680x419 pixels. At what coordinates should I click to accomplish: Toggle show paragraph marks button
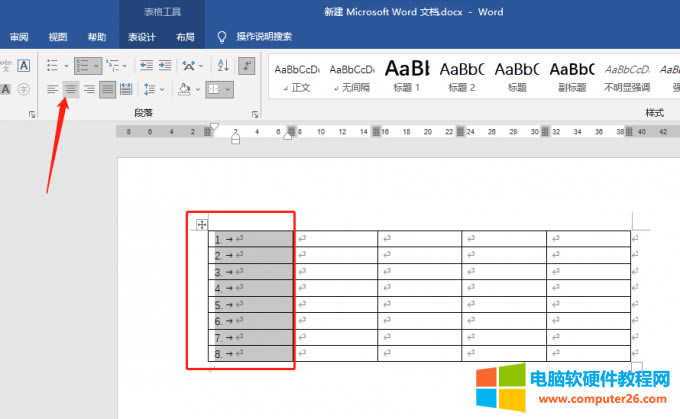click(x=247, y=65)
